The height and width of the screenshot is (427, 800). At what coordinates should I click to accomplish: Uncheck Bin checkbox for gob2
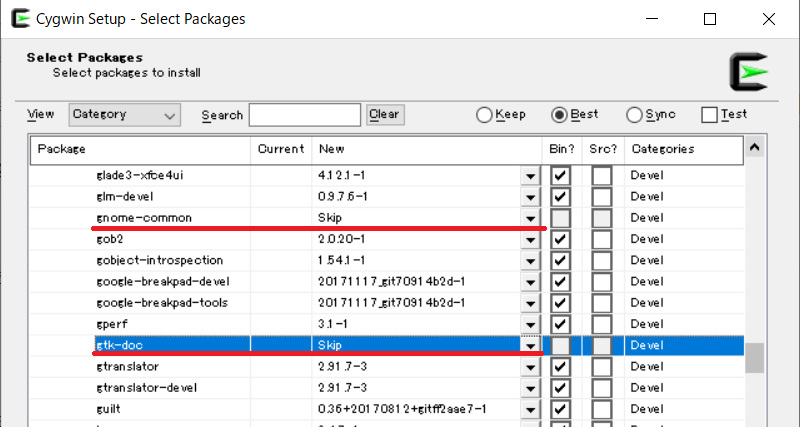click(x=560, y=239)
